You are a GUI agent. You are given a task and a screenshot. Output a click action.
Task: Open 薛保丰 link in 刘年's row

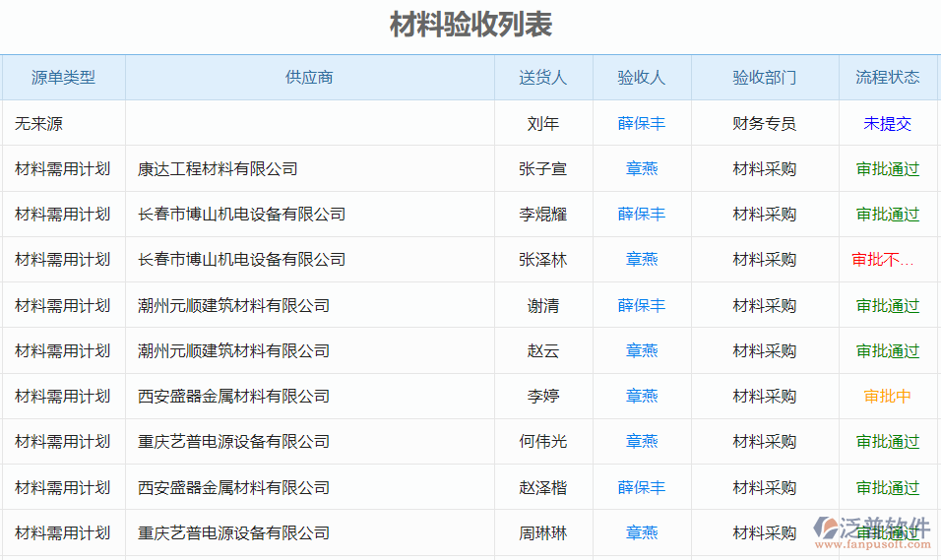point(642,123)
